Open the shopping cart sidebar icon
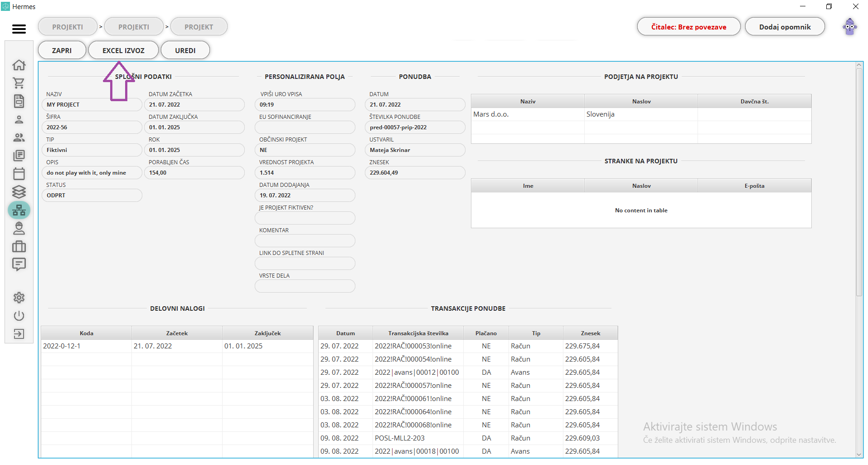868x465 pixels. click(x=19, y=83)
